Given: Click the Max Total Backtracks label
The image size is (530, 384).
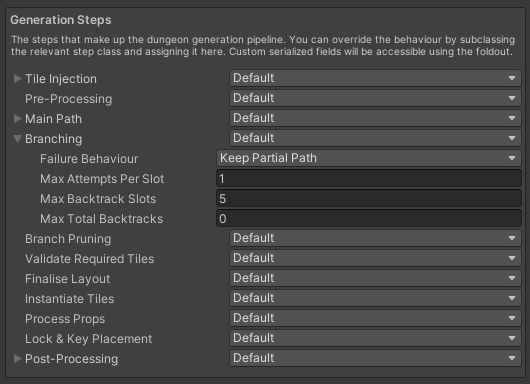Looking at the screenshot, I should 101,219.
